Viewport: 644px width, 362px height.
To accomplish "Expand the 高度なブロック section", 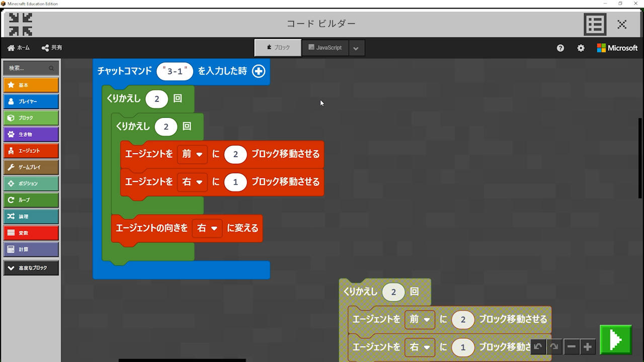I will 31,268.
